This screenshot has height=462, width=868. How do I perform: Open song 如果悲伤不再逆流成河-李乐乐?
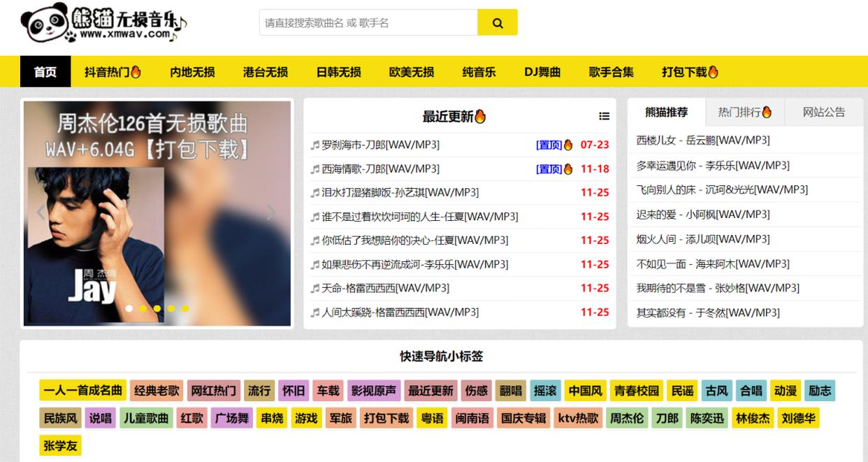415,265
